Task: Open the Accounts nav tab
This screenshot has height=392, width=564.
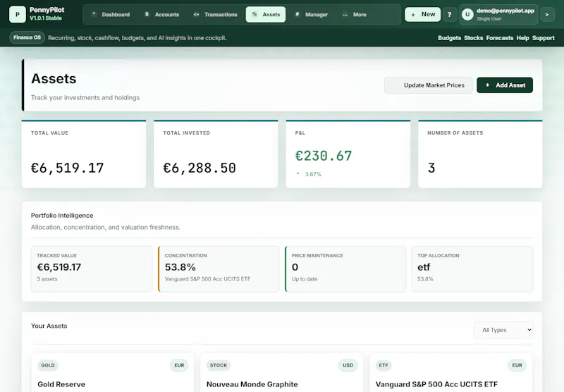Action: click(x=161, y=14)
